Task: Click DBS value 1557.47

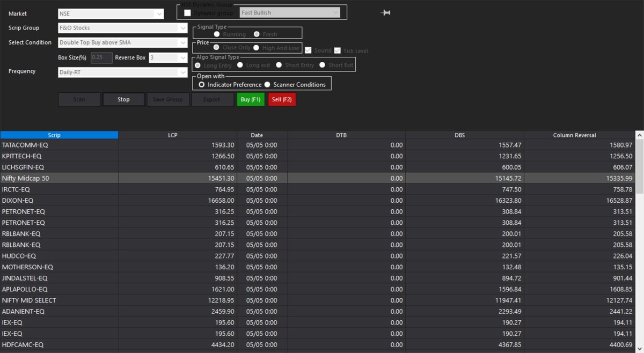Action: 510,145
